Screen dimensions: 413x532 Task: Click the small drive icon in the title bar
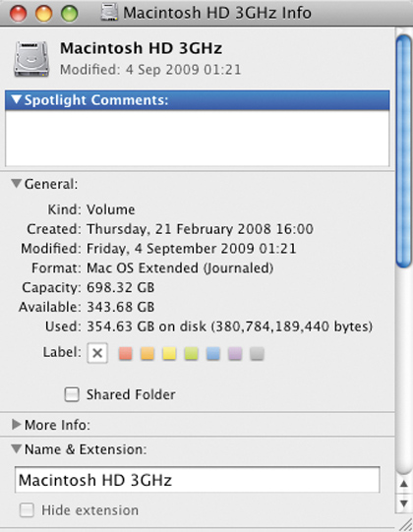[109, 13]
